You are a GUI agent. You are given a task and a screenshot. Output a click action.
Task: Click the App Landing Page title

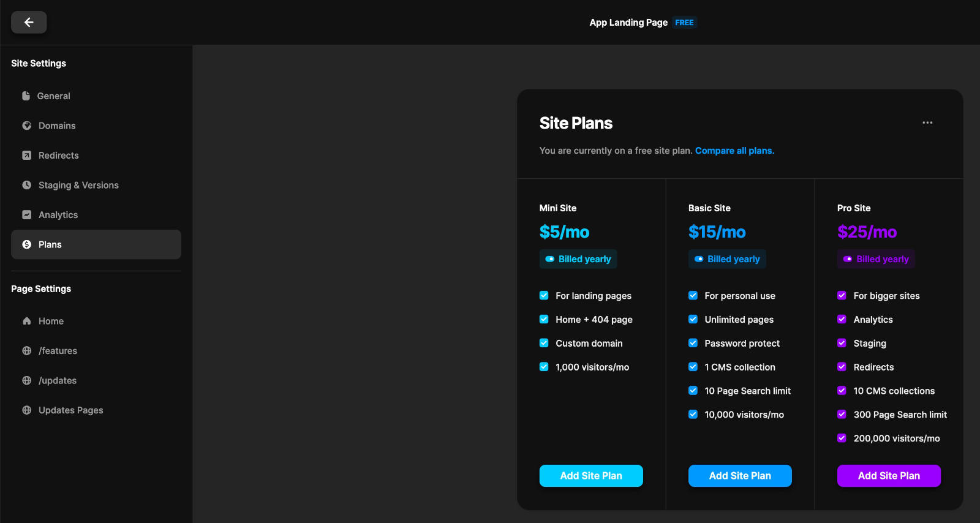(x=628, y=23)
